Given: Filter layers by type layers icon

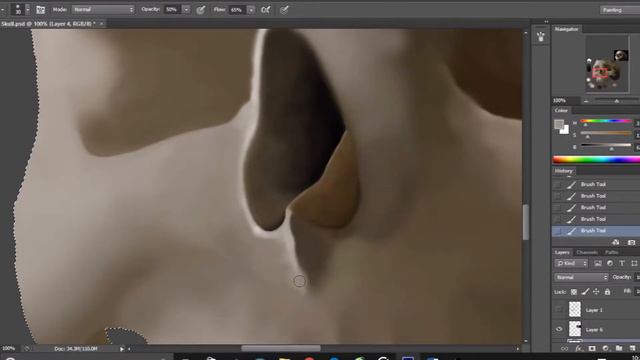Looking at the screenshot, I should point(622,263).
